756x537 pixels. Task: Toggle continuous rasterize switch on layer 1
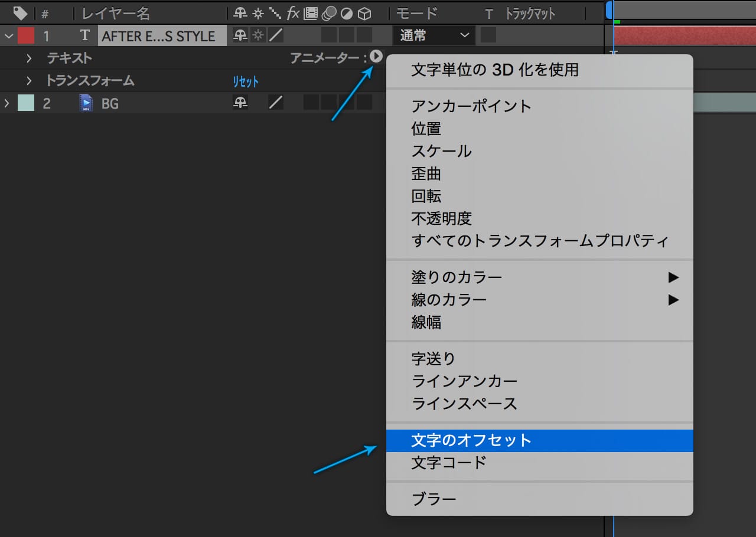258,35
